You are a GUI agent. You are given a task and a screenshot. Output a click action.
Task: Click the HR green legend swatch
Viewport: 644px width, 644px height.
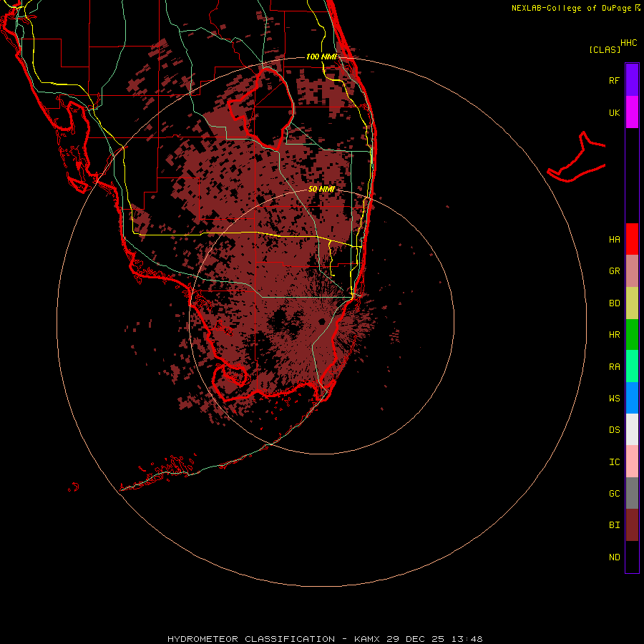632,335
